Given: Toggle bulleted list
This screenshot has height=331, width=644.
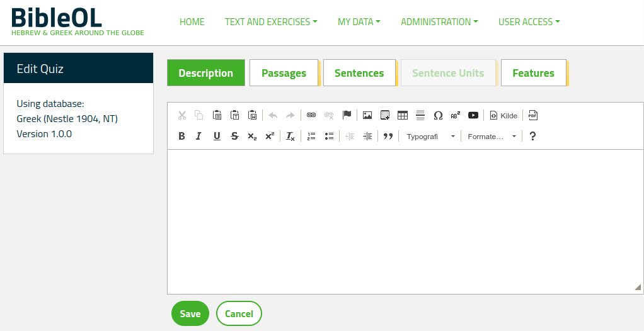Looking at the screenshot, I should [329, 136].
